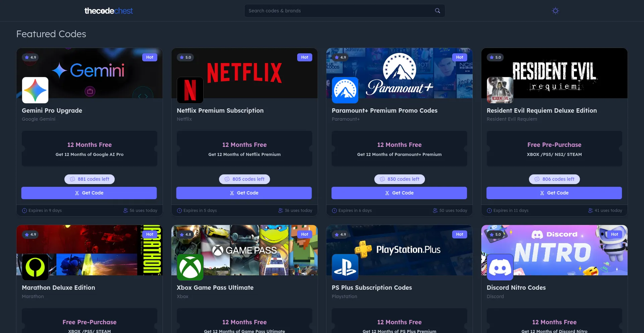Image resolution: width=644 pixels, height=333 pixels.
Task: Click Hot badge on Gemini card
Action: (150, 57)
